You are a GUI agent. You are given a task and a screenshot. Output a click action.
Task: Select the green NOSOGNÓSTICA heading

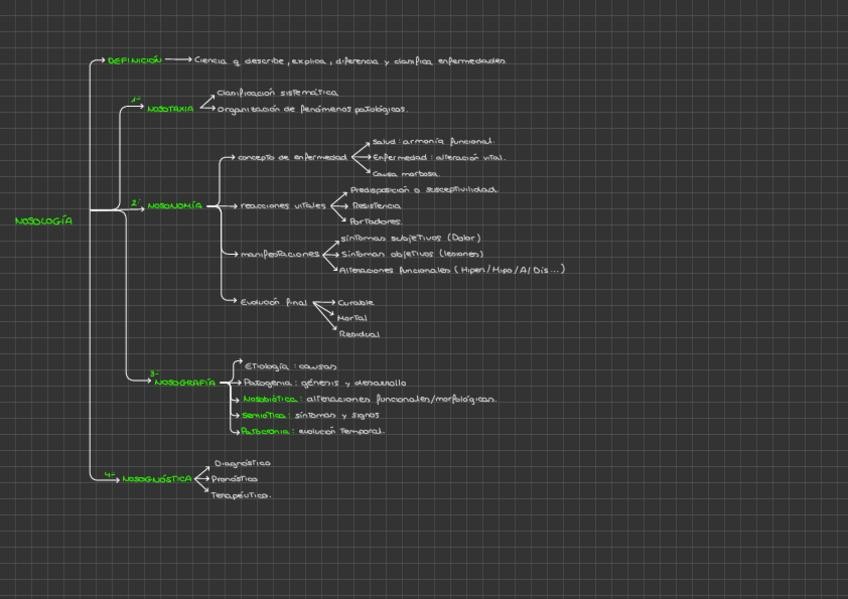coord(157,479)
